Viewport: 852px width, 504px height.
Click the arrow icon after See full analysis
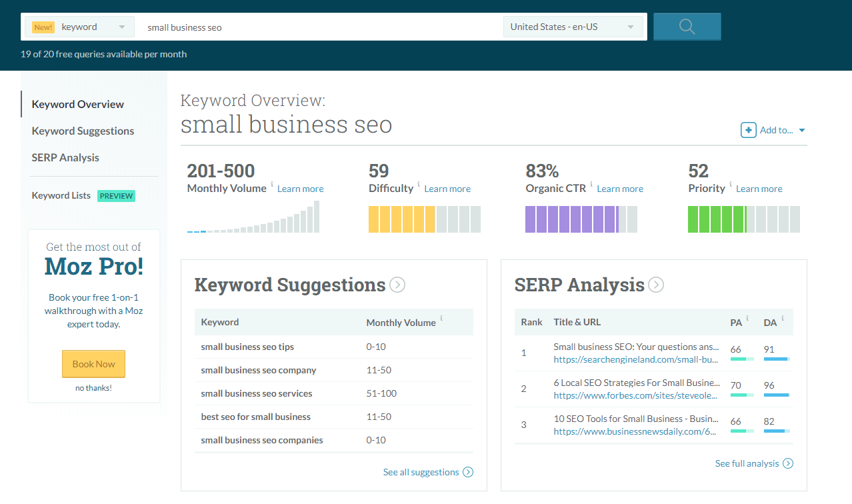click(x=788, y=463)
